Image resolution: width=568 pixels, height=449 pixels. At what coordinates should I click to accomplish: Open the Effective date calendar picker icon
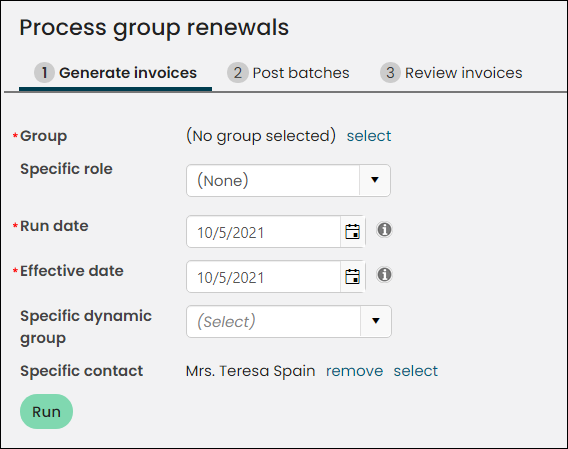352,277
